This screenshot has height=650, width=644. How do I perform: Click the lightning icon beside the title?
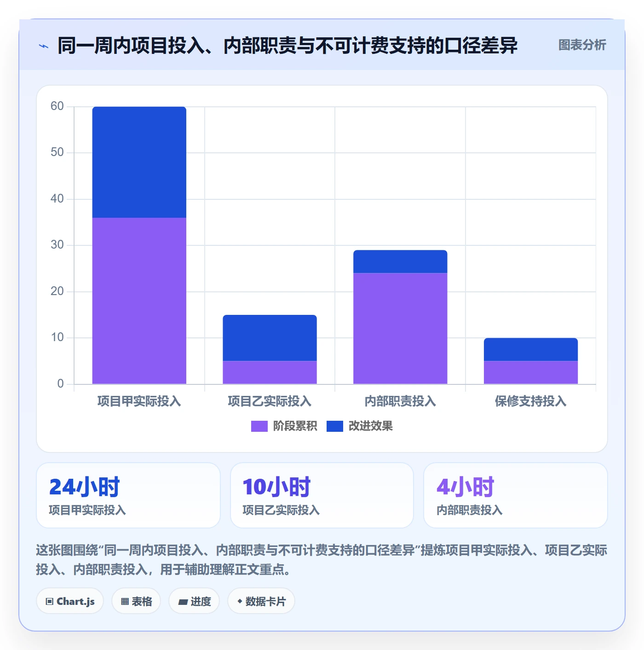coord(44,46)
